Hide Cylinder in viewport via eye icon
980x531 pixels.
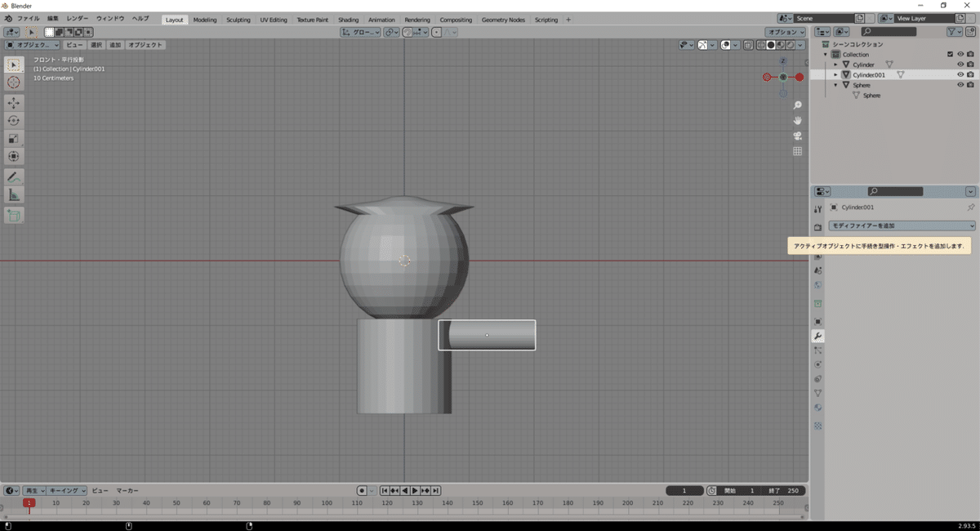coord(960,65)
